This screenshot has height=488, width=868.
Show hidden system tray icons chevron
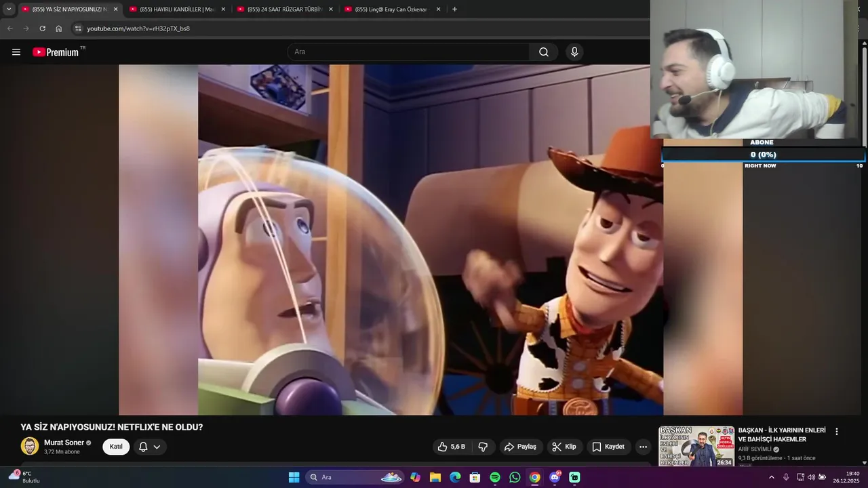[x=771, y=477]
